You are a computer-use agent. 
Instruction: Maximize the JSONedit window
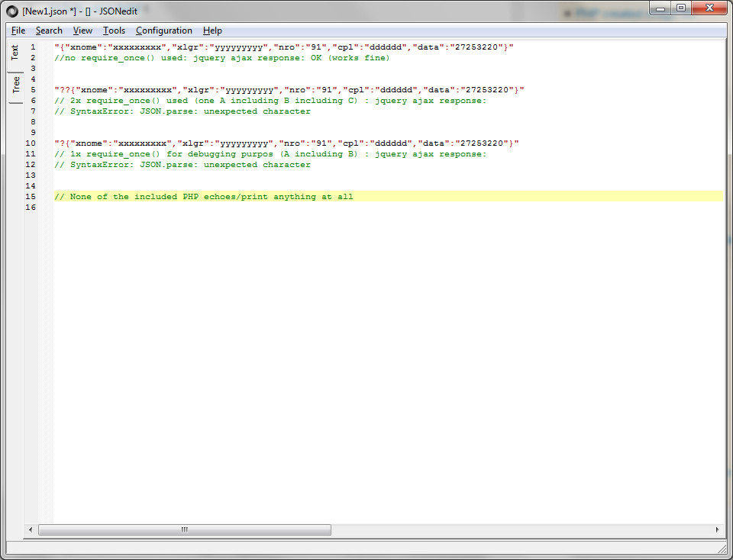click(x=681, y=8)
